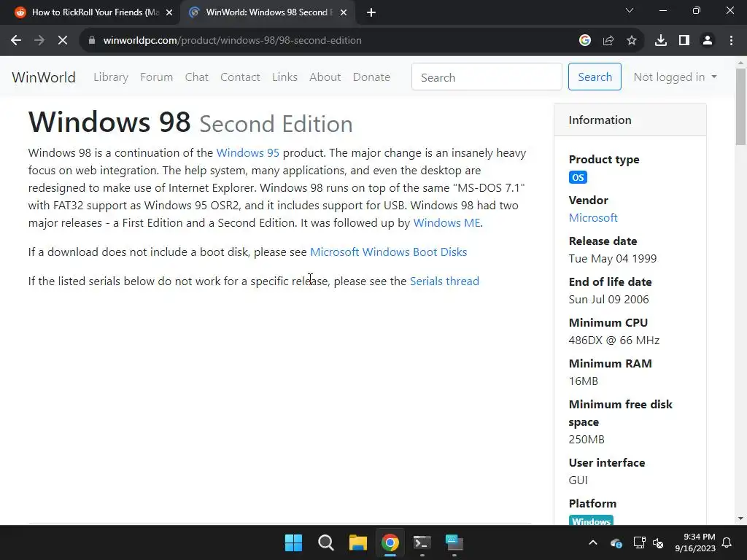The height and width of the screenshot is (560, 747).
Task: Open the Microsoft Windows Boot Disks link
Action: point(389,252)
